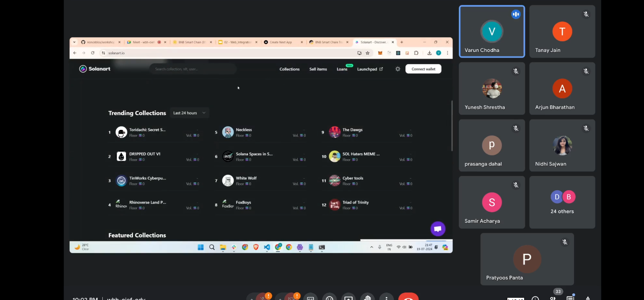Open the taskbar clock showing 21:47
This screenshot has height=300, width=644.
(424, 247)
